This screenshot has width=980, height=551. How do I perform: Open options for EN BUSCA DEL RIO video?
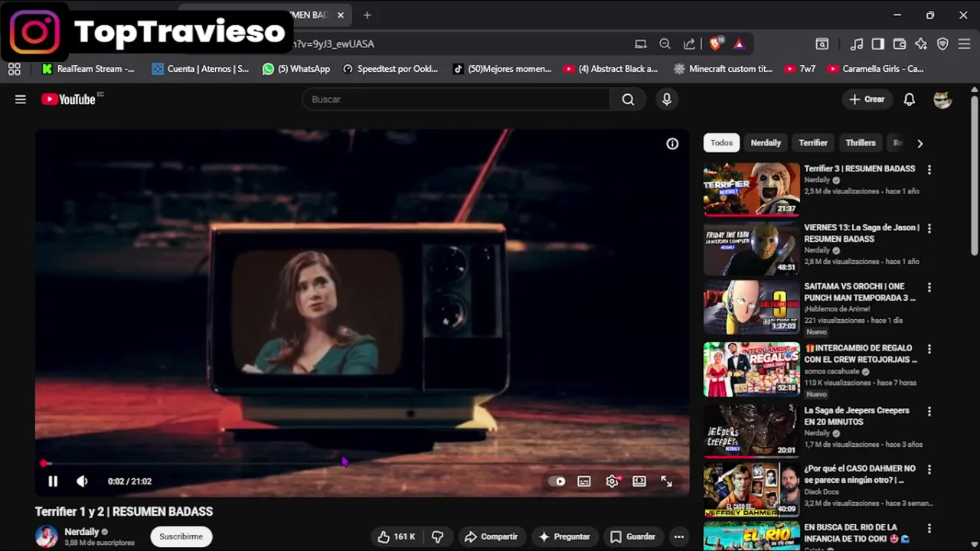point(929,529)
